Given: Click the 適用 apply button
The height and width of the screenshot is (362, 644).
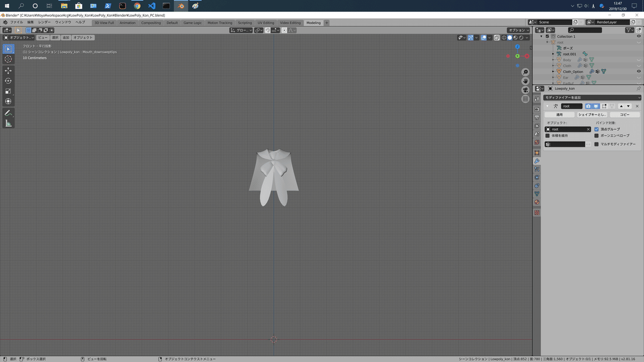Looking at the screenshot, I should 559,115.
